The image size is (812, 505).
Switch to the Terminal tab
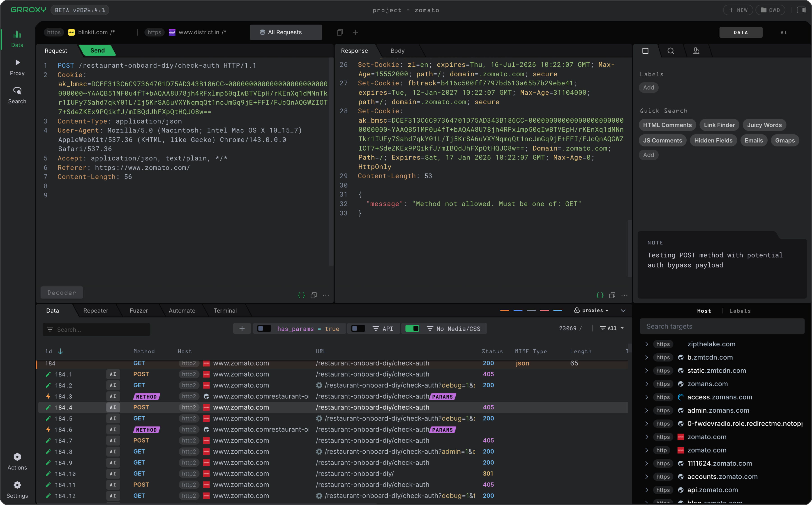click(225, 311)
